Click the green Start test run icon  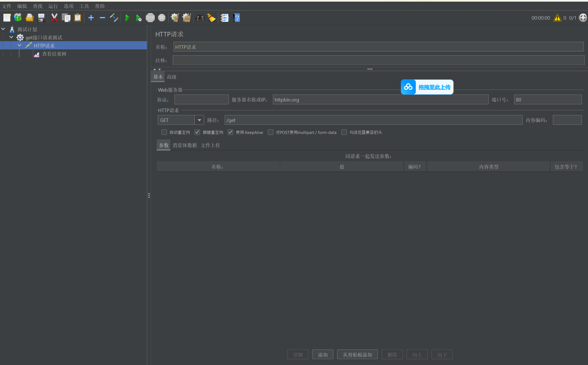tap(127, 18)
